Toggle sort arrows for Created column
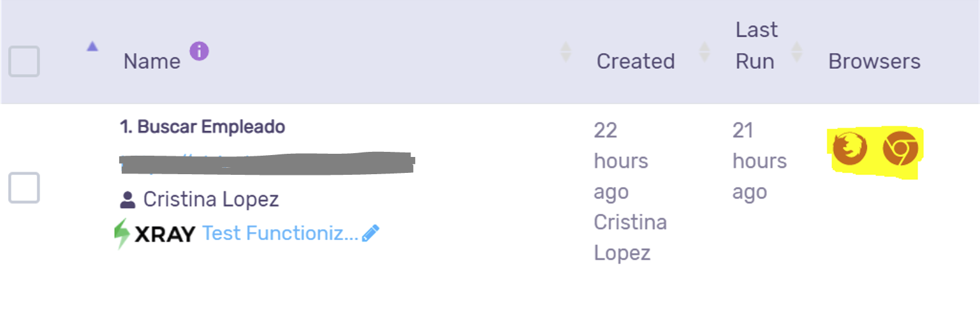 (705, 52)
